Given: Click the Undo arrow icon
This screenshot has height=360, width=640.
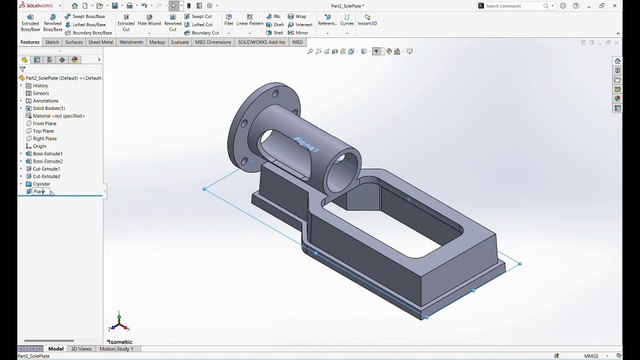Looking at the screenshot, I should tap(144, 6).
